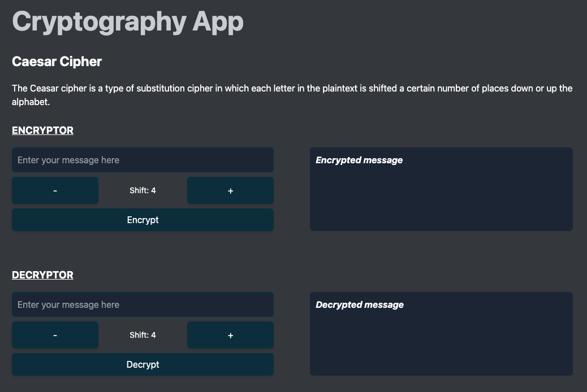The height and width of the screenshot is (392, 587).
Task: Increase the Encryptor shift with plus button
Action: click(230, 190)
